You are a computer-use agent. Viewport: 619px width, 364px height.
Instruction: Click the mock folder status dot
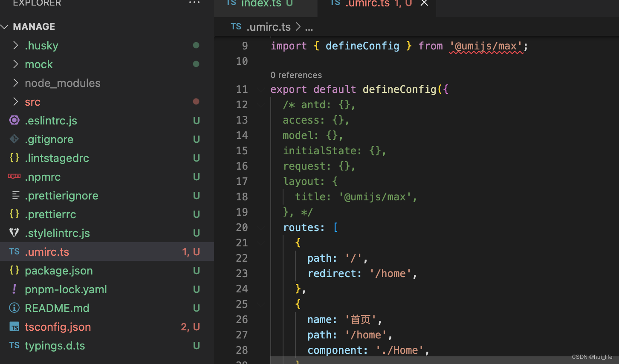(196, 64)
